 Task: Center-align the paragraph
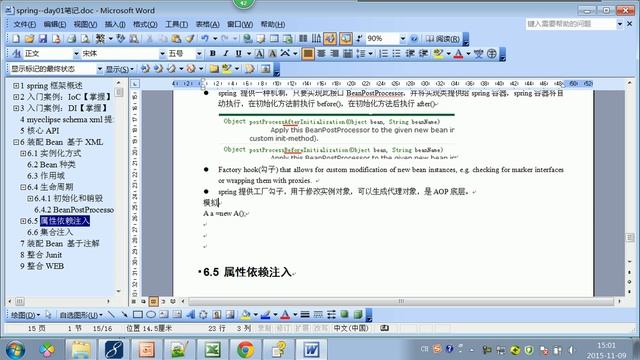[x=321, y=53]
